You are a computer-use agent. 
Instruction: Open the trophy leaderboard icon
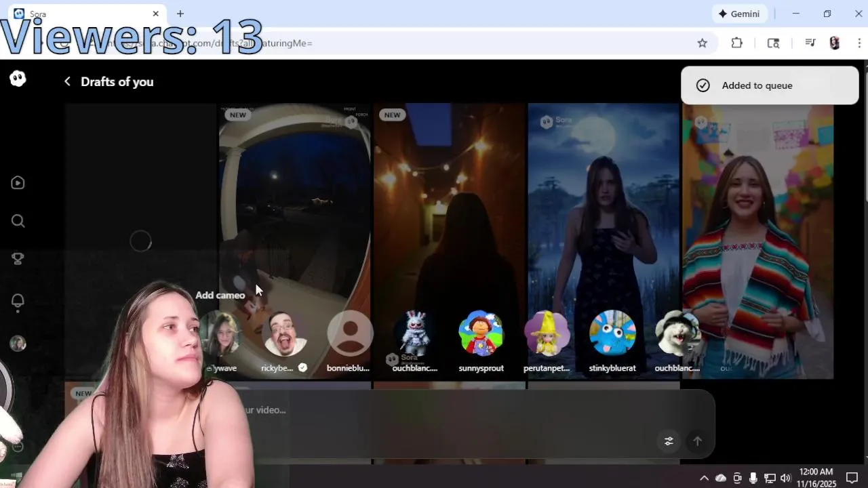(x=18, y=259)
